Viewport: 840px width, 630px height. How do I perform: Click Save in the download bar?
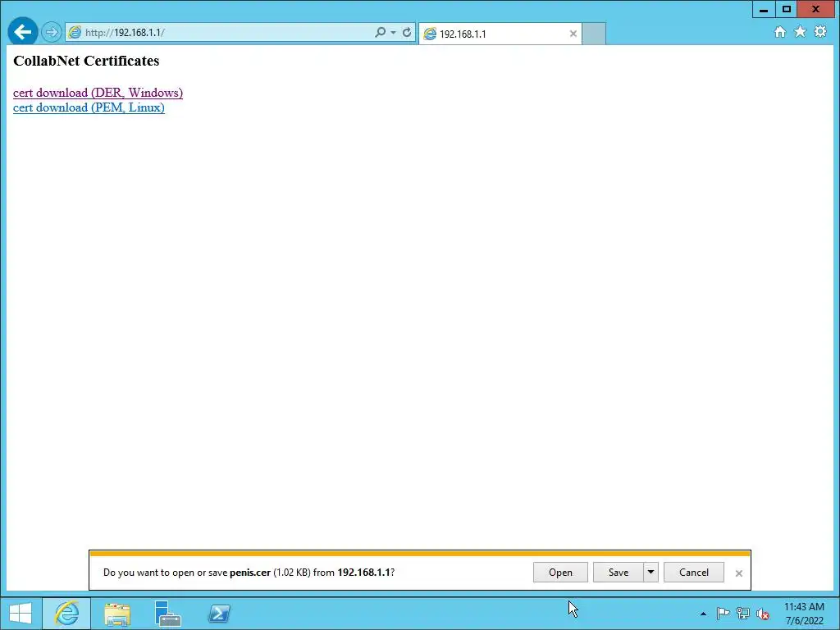[x=619, y=572]
